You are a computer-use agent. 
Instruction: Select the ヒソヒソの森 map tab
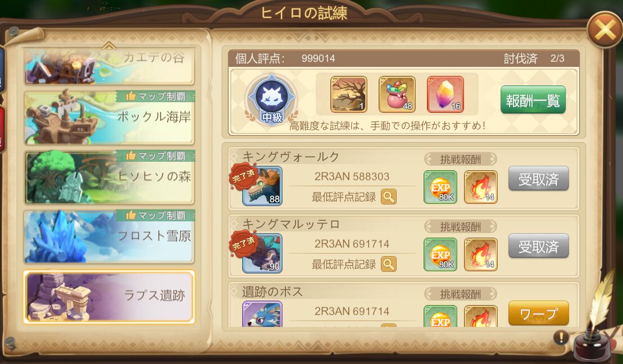coord(109,178)
